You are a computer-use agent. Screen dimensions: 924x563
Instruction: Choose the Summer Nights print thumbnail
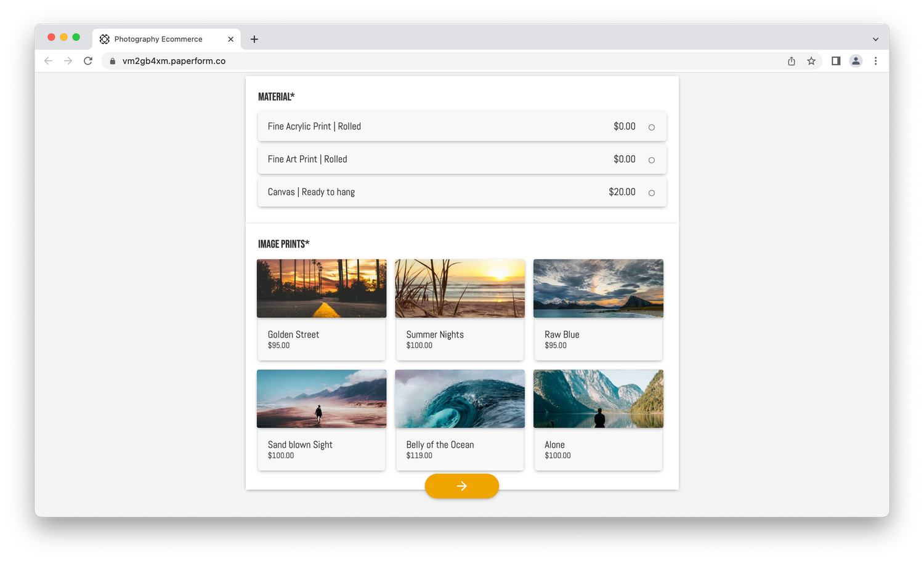coord(460,288)
